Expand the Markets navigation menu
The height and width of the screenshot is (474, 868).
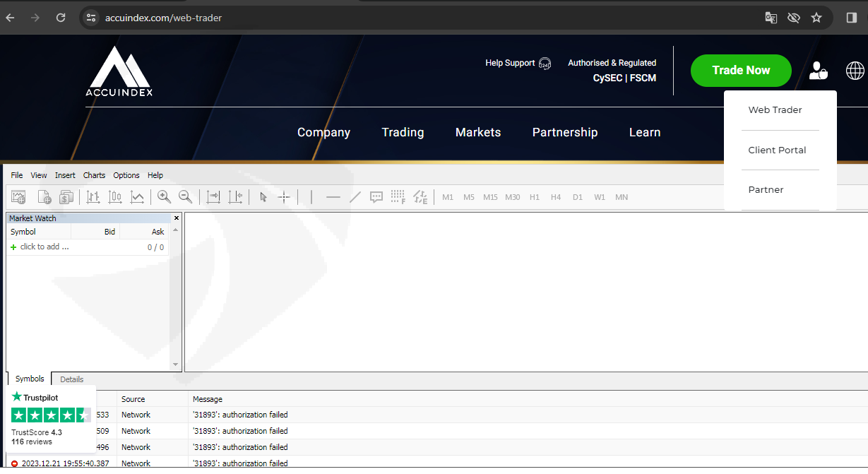(x=478, y=132)
